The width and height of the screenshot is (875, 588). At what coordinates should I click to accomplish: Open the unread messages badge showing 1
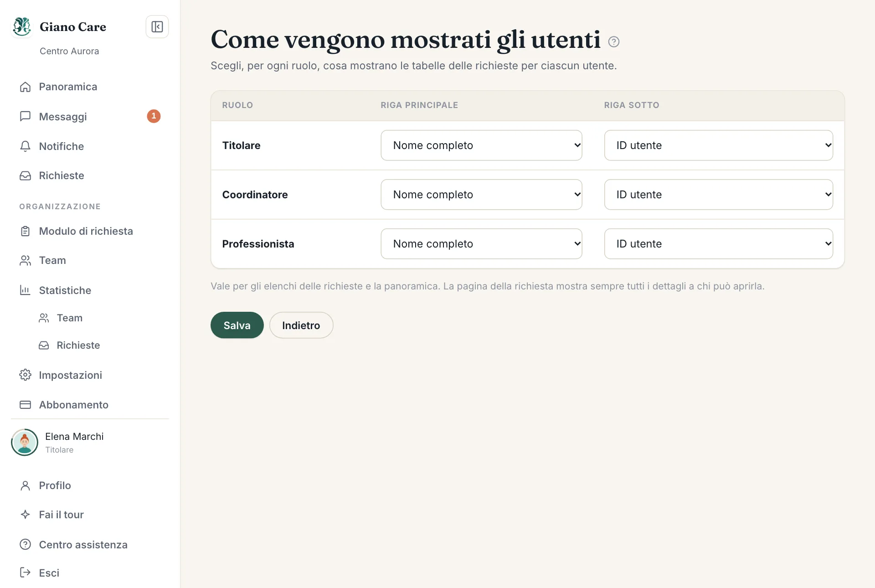point(154,116)
